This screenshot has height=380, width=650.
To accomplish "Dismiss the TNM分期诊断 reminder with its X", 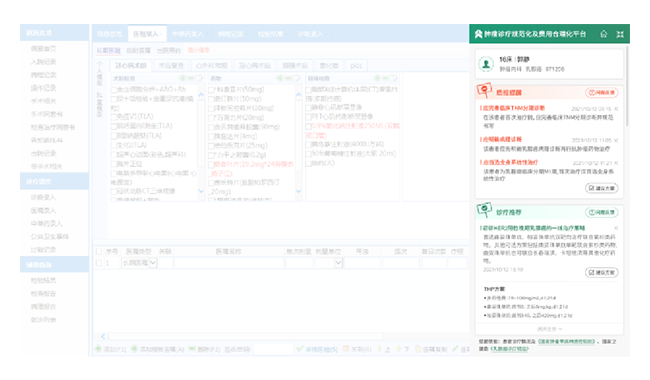I will pyautogui.click(x=616, y=109).
